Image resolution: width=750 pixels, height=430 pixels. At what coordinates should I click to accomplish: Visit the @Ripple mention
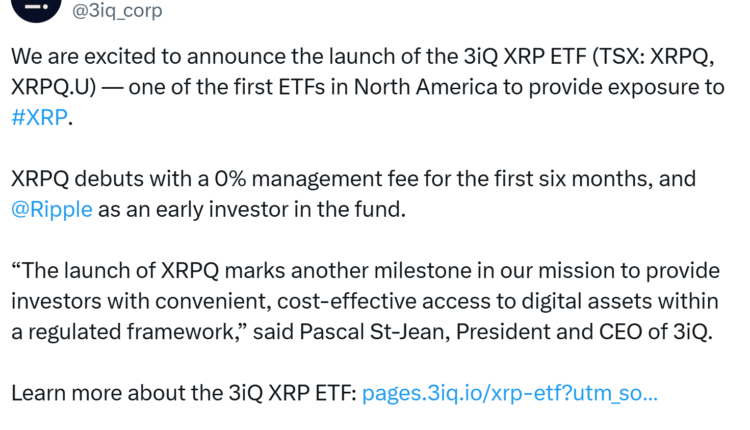pos(51,209)
